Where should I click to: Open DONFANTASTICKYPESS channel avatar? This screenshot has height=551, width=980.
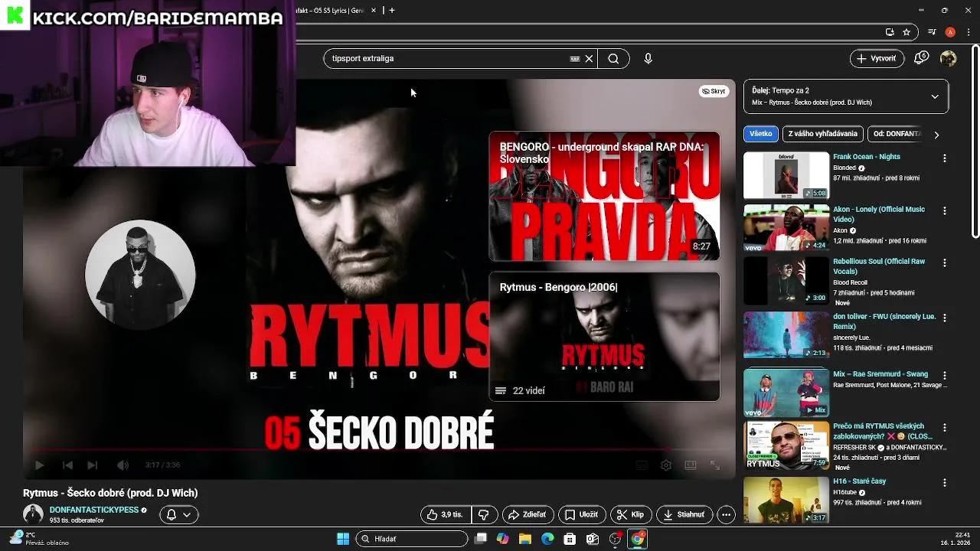coord(33,514)
